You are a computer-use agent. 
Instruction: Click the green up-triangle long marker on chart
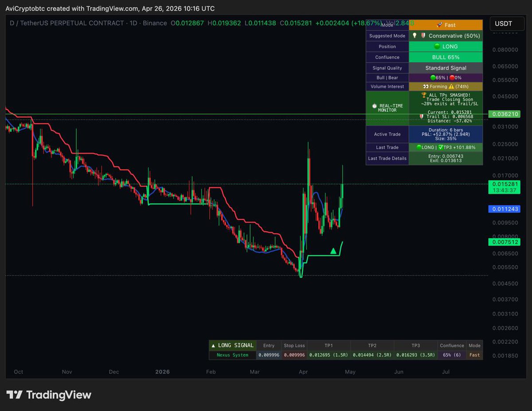pyautogui.click(x=333, y=251)
